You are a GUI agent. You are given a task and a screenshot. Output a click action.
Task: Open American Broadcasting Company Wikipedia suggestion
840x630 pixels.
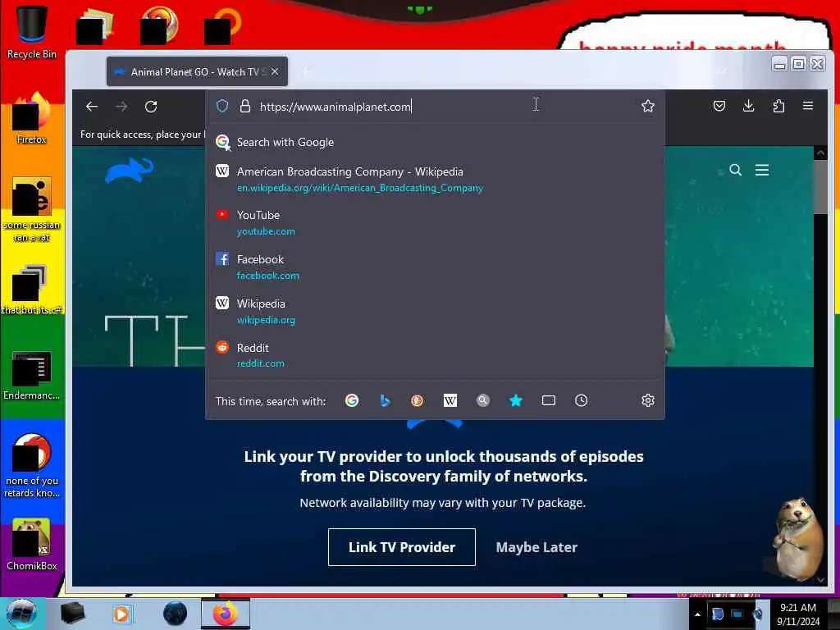[x=435, y=180]
